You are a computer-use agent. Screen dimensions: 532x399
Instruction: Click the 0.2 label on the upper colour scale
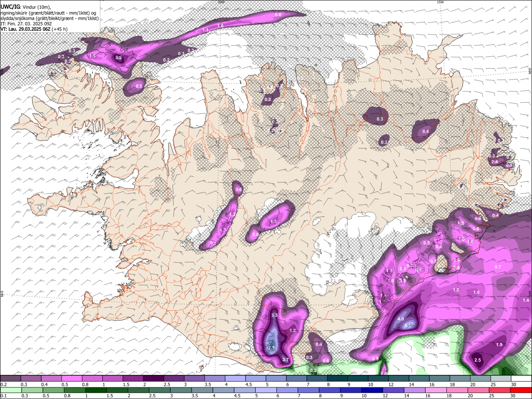coord(3,384)
